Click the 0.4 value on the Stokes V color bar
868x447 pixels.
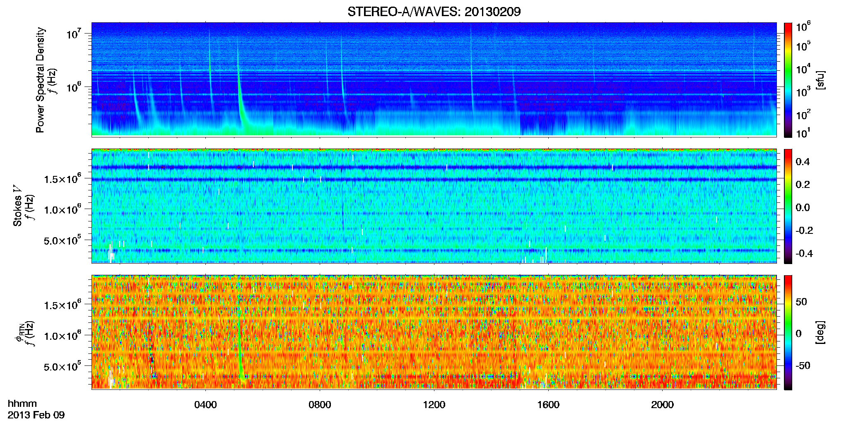pyautogui.click(x=803, y=162)
